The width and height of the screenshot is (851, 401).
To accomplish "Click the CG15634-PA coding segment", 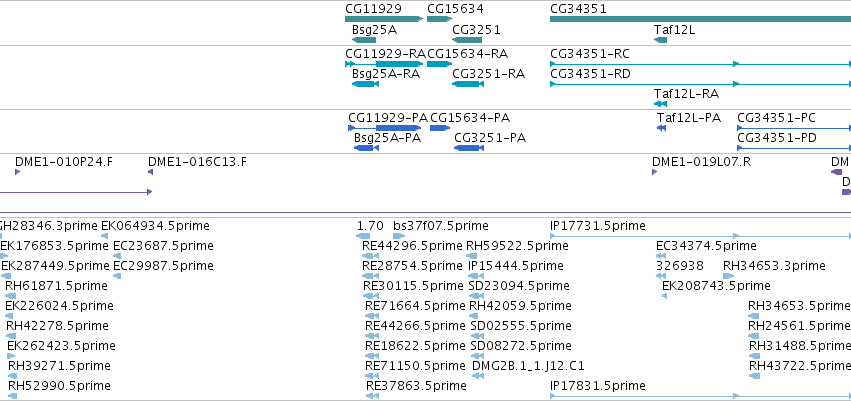I will point(439,128).
